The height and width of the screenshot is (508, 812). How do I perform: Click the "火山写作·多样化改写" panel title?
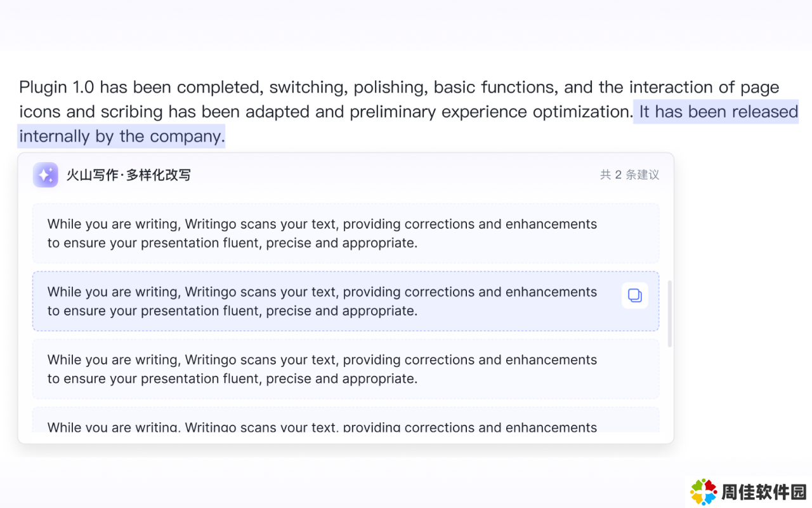pos(129,175)
